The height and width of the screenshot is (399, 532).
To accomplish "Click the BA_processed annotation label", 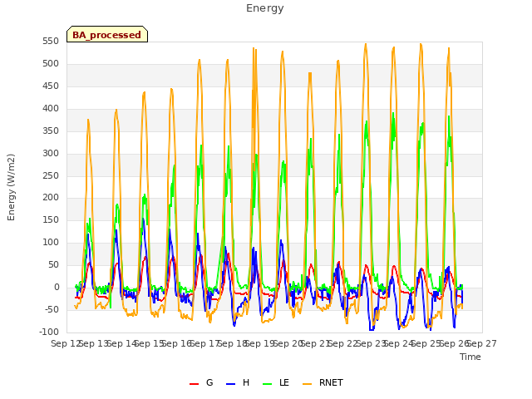I will point(107,35).
